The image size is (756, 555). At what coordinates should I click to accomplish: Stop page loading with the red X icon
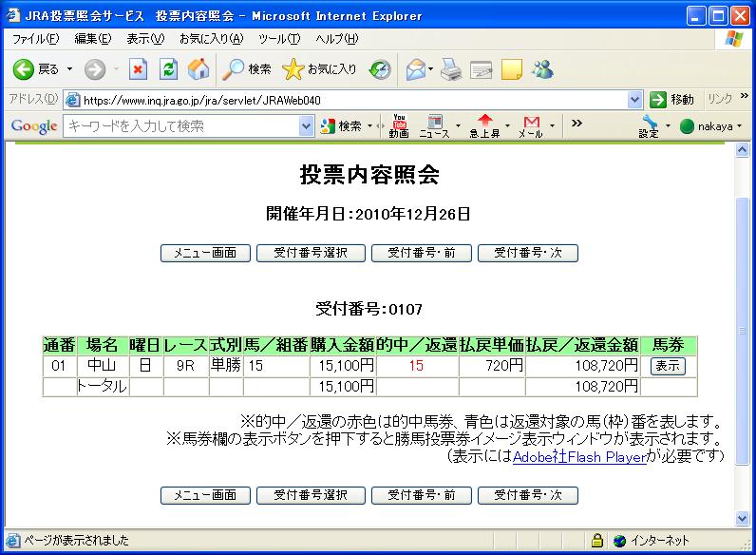(138, 69)
